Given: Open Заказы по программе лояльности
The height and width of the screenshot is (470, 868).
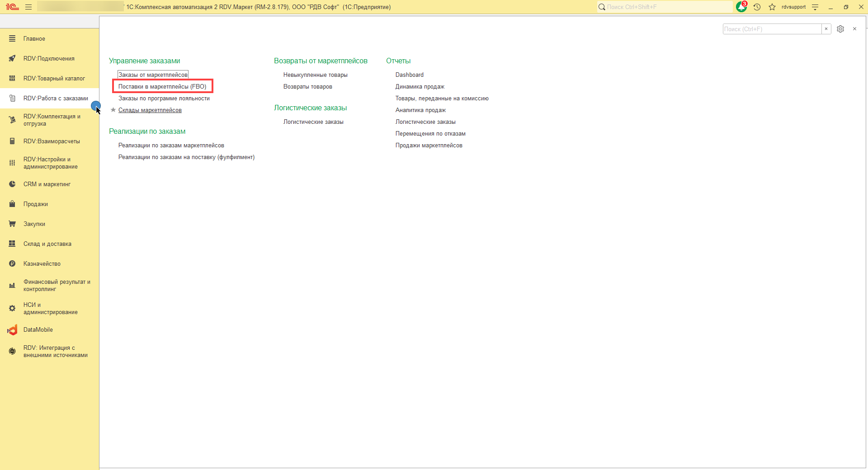Looking at the screenshot, I should (x=164, y=99).
